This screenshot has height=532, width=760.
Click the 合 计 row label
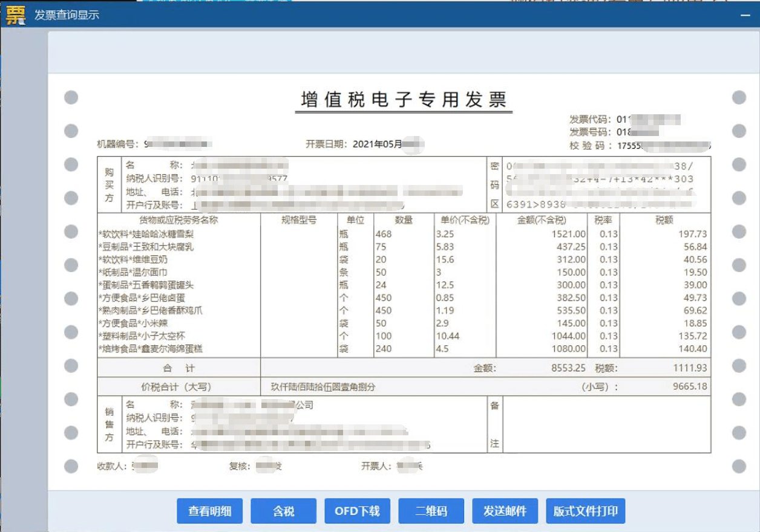[x=179, y=368]
